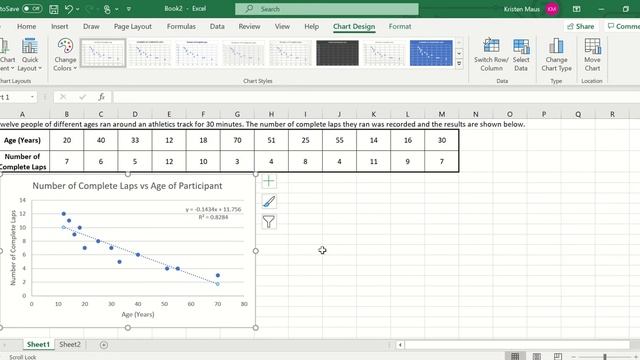
Task: Click the Chart Elements plus button
Action: click(269, 181)
